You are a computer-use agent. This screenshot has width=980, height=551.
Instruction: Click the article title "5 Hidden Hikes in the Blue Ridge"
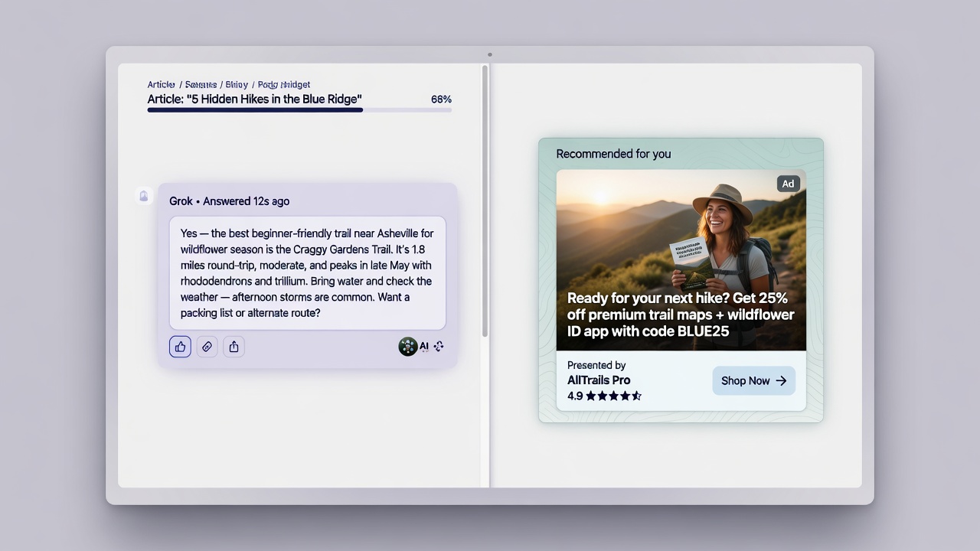(x=255, y=99)
